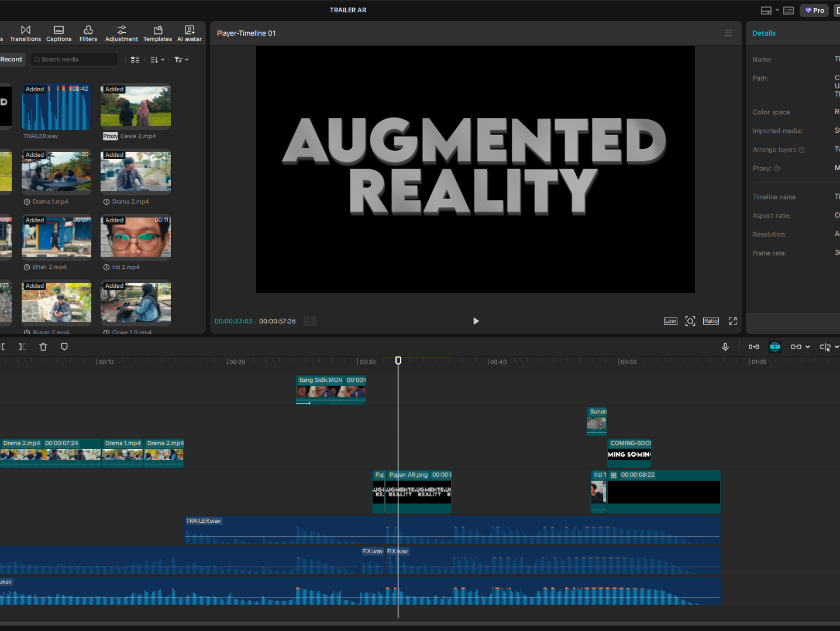Open the linkage options dropdown arrow

(808, 347)
